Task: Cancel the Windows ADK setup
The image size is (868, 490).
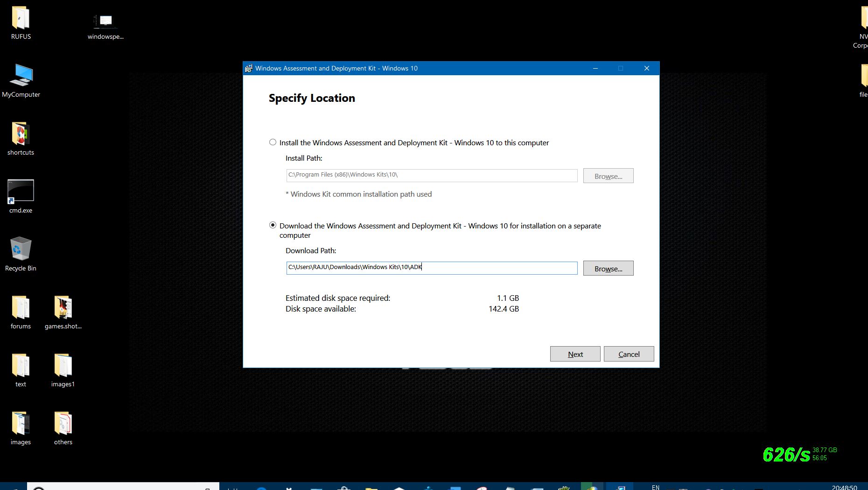Action: [629, 354]
